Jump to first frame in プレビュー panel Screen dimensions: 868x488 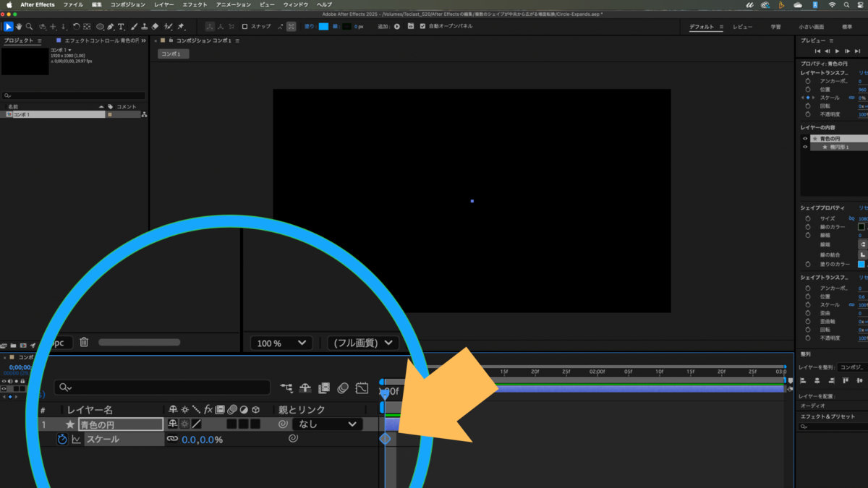coord(818,51)
